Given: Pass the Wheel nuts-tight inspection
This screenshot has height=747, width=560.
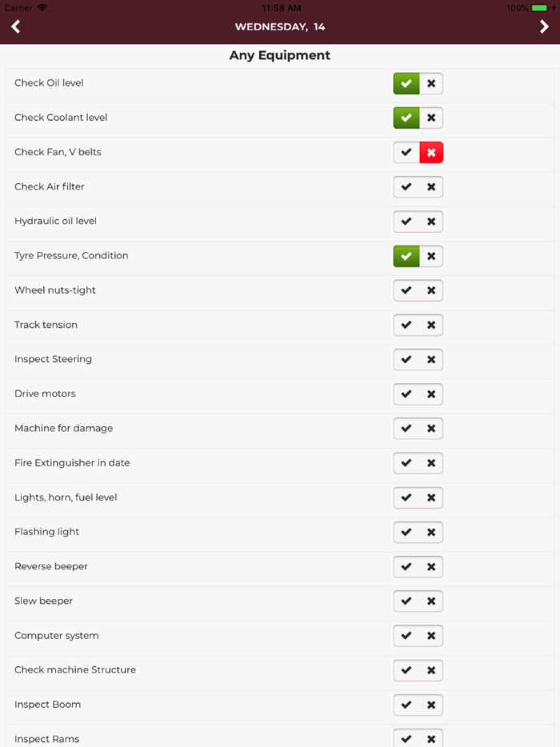Looking at the screenshot, I should pyautogui.click(x=406, y=290).
